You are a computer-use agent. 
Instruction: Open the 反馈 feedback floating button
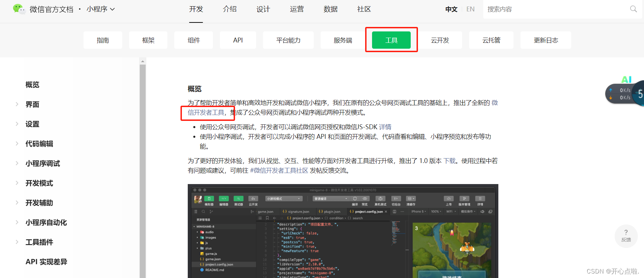click(626, 236)
